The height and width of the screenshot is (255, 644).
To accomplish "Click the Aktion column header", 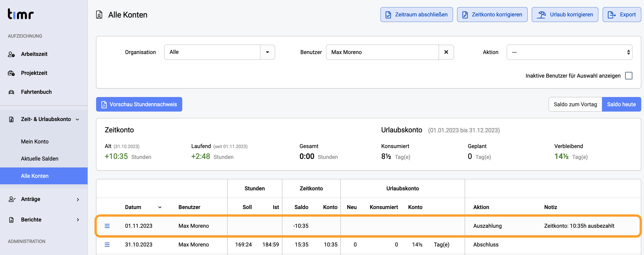I will coord(481,207).
